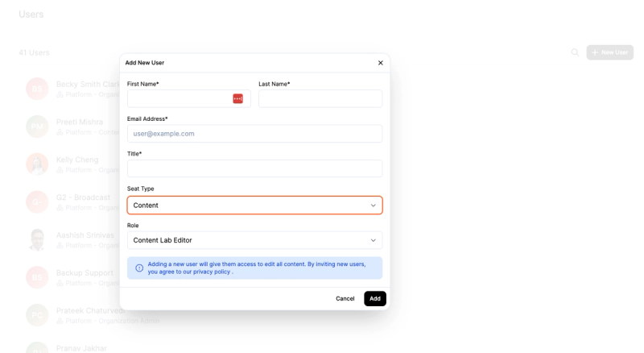Click the Last Name input field
644x353 pixels.
click(320, 98)
